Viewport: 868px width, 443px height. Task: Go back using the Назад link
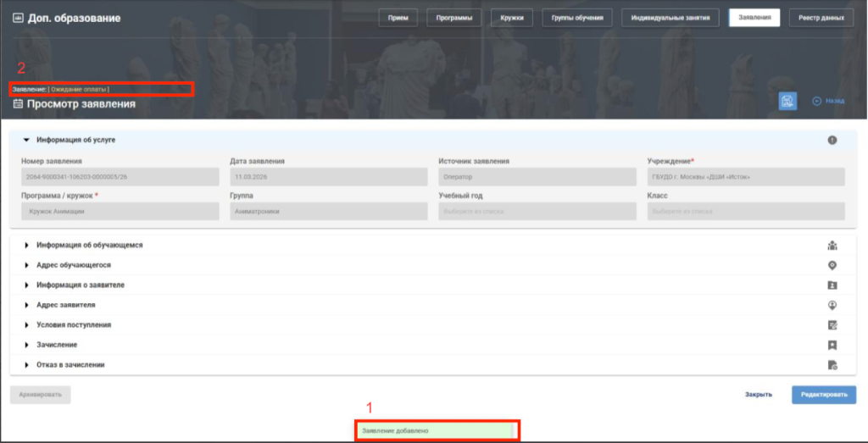point(828,101)
